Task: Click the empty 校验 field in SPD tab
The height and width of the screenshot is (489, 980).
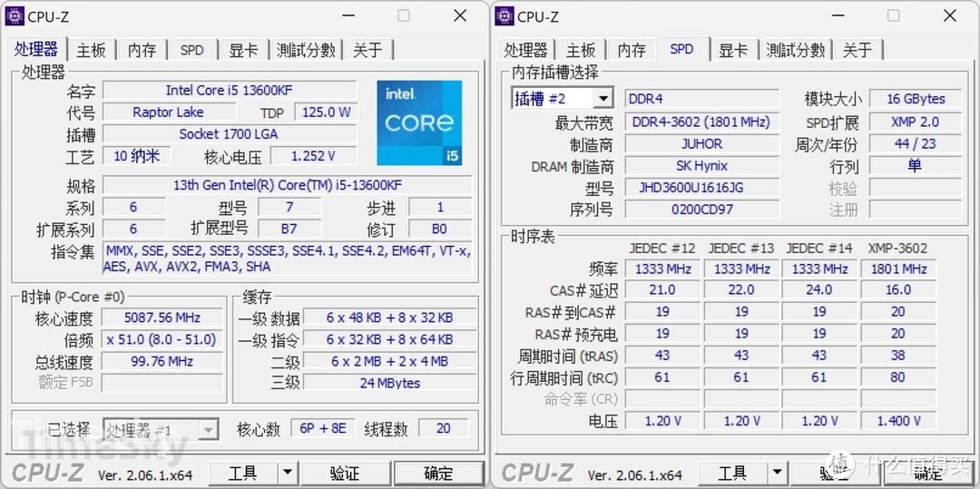Action: [x=915, y=188]
